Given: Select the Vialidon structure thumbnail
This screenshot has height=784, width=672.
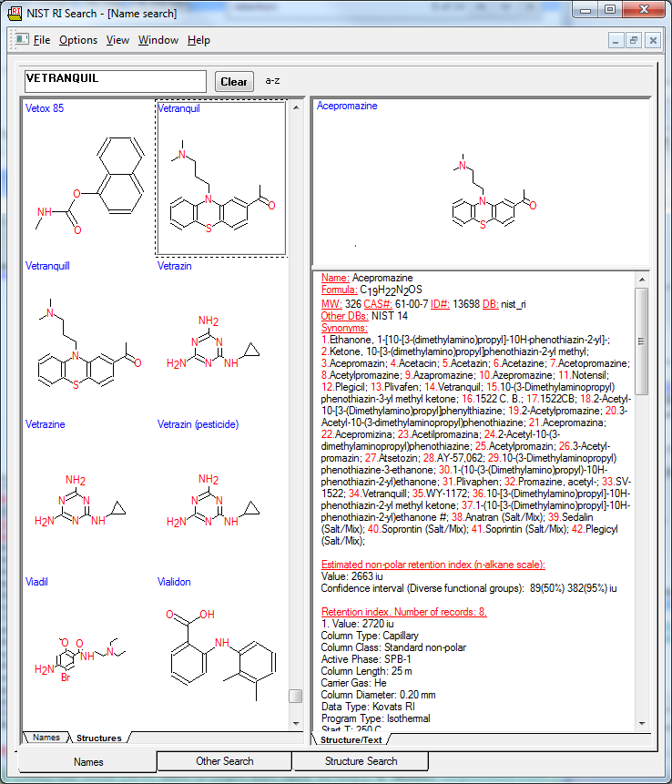Looking at the screenshot, I should (x=221, y=650).
